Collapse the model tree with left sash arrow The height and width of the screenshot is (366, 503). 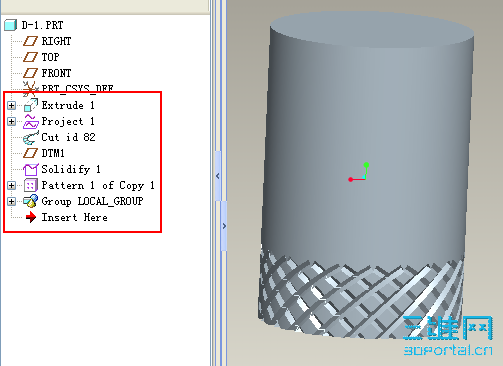[218, 176]
